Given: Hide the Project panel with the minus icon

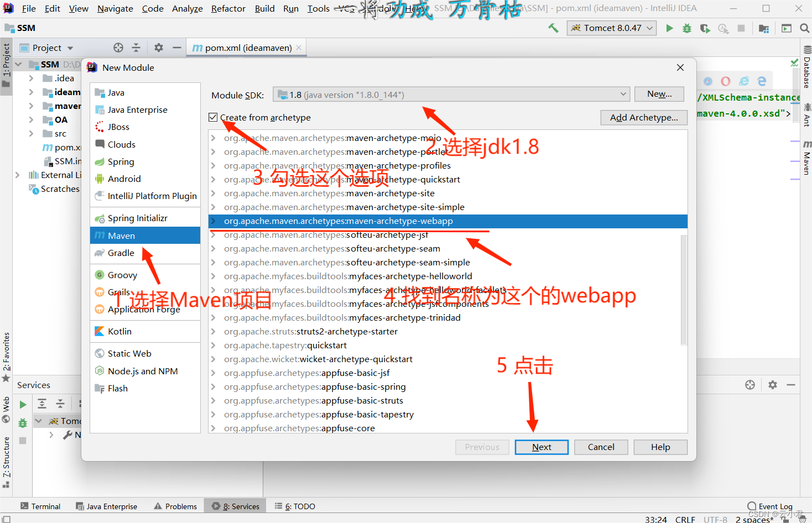Looking at the screenshot, I should pos(177,48).
